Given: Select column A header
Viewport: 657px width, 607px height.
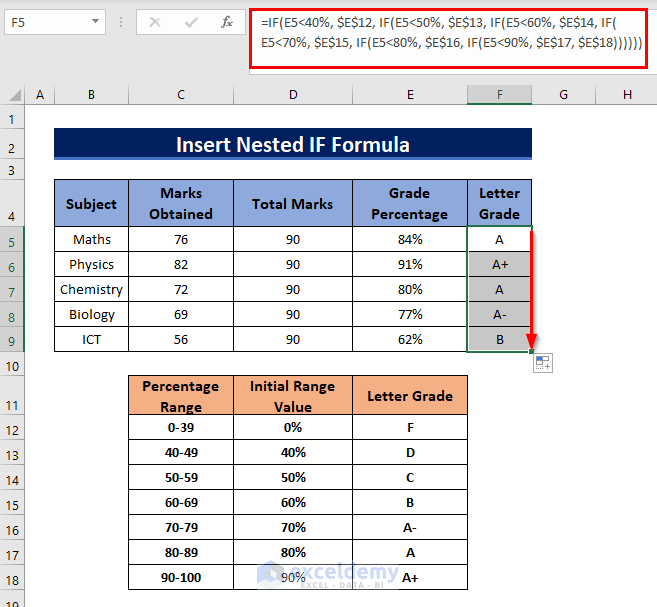Looking at the screenshot, I should click(40, 95).
